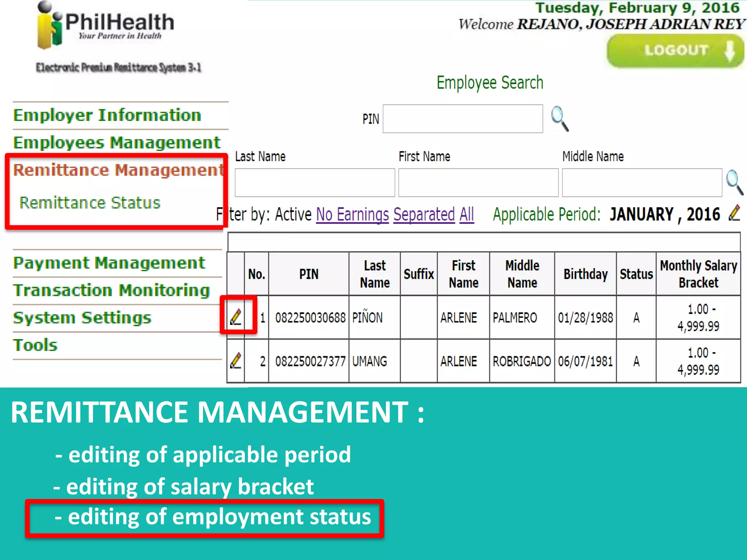Filter employees by Separated
Viewport: 747px width, 560px height.
424,214
